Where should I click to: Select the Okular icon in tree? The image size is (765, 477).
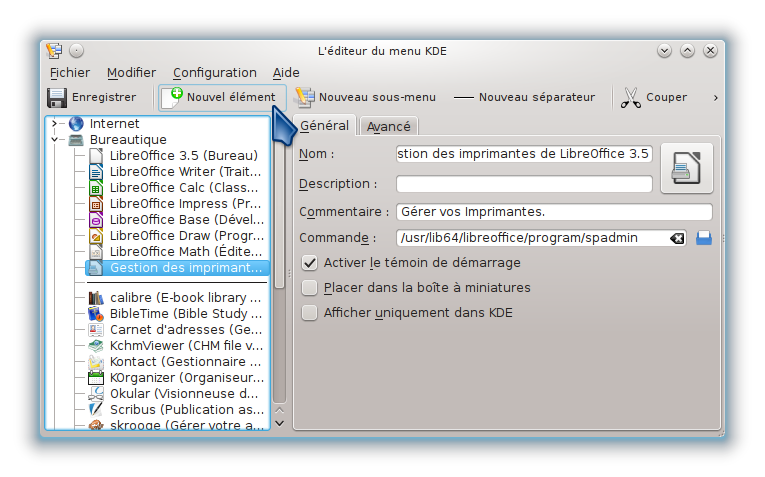pyautogui.click(x=96, y=394)
